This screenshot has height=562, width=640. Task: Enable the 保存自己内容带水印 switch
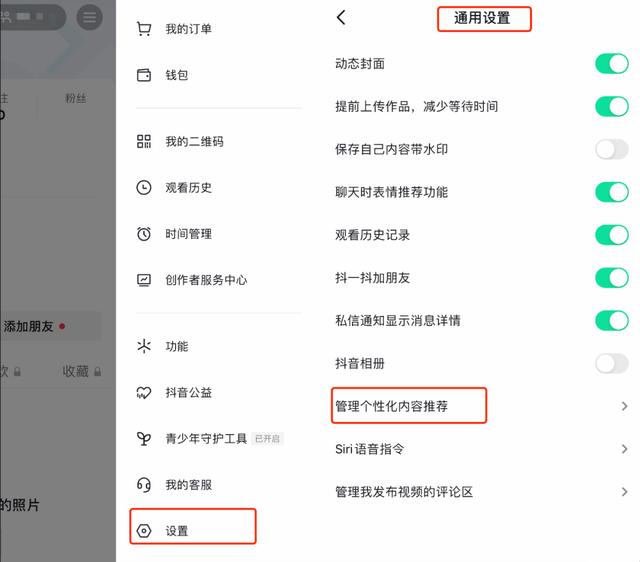[x=612, y=149]
